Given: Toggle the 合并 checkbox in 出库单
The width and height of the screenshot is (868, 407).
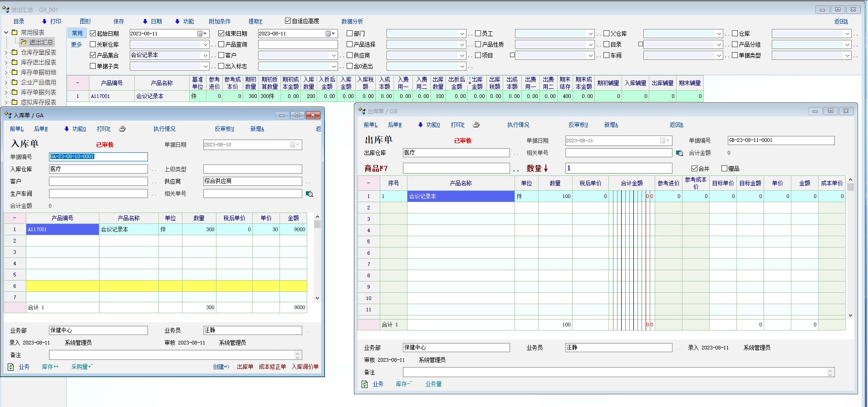Looking at the screenshot, I should (694, 169).
